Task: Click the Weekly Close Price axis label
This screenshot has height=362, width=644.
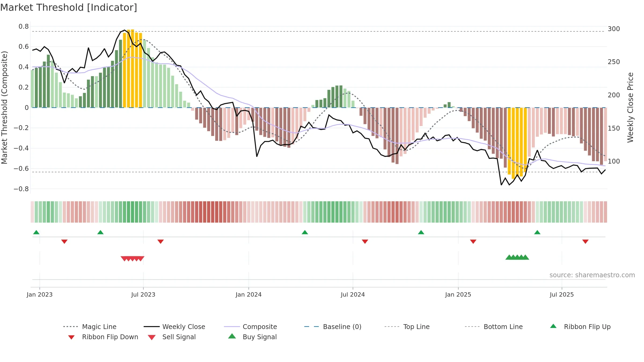Action: 630,108
